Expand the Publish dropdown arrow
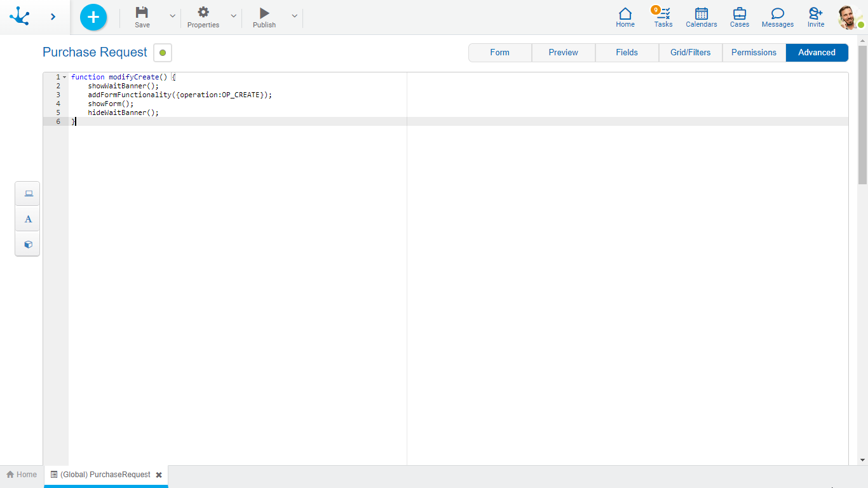The width and height of the screenshot is (868, 488). 294,16
